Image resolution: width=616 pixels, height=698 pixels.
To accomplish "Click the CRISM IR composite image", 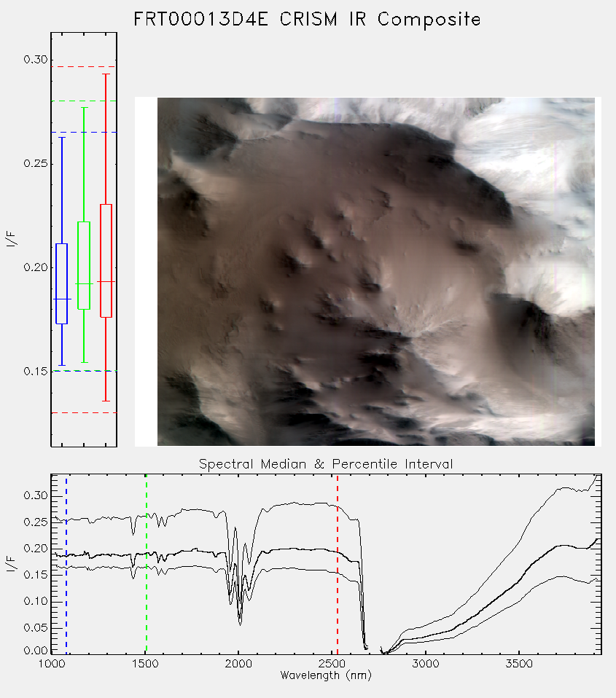I will click(x=376, y=272).
